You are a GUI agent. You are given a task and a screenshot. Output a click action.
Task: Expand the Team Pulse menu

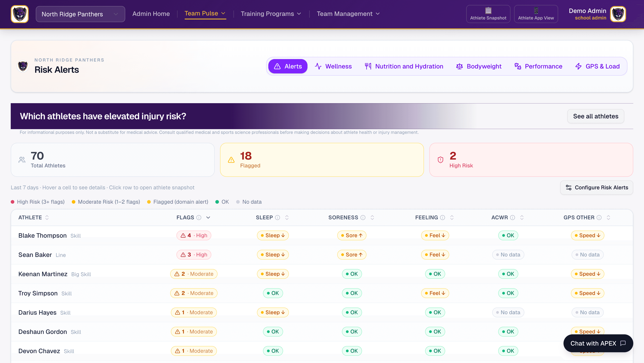point(205,13)
